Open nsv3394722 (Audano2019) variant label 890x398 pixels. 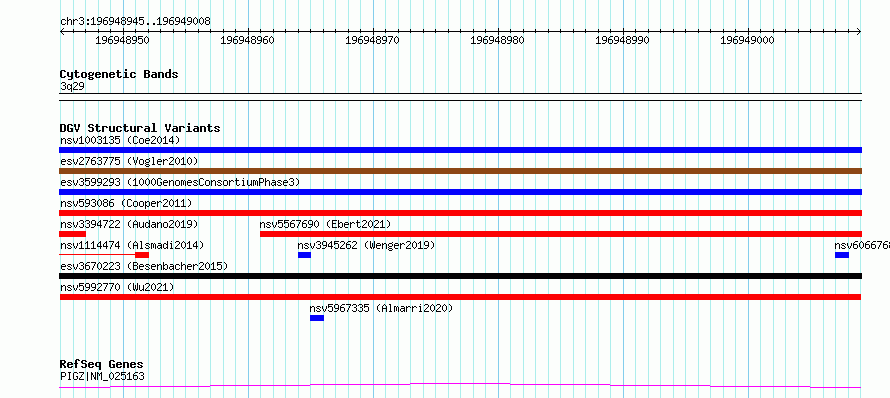point(129,224)
